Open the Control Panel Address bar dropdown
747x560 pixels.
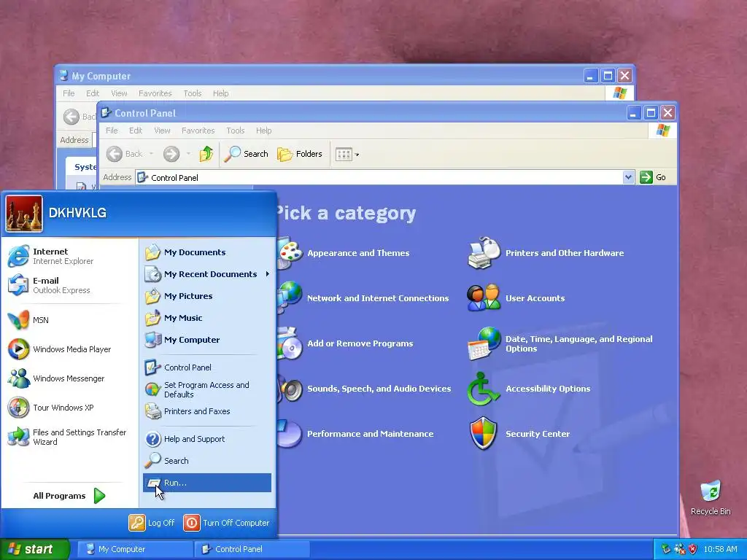(x=628, y=177)
